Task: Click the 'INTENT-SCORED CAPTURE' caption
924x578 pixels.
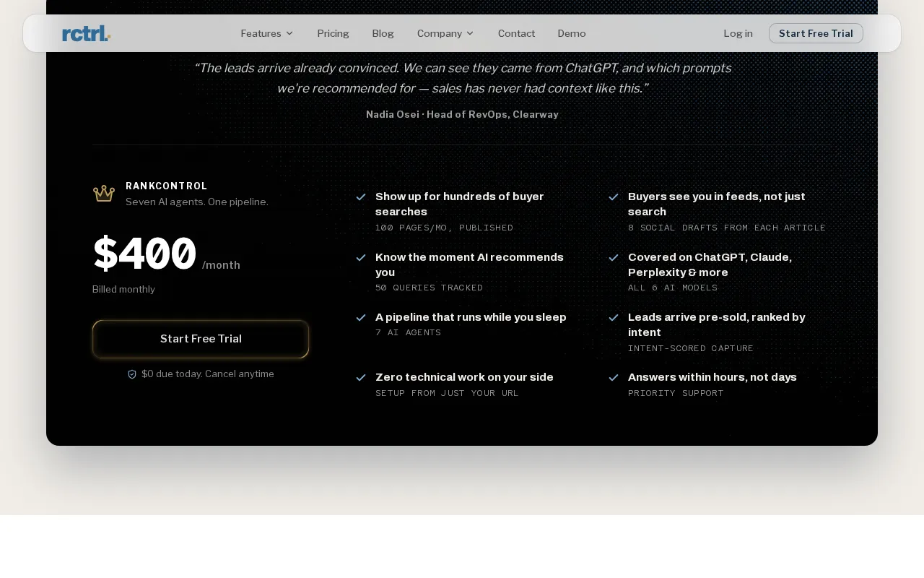Action: click(691, 348)
